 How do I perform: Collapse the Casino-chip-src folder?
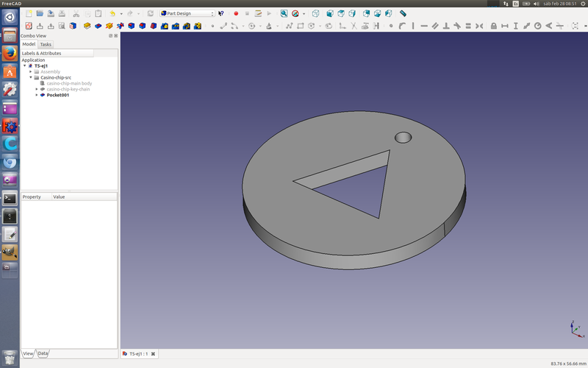click(x=31, y=77)
